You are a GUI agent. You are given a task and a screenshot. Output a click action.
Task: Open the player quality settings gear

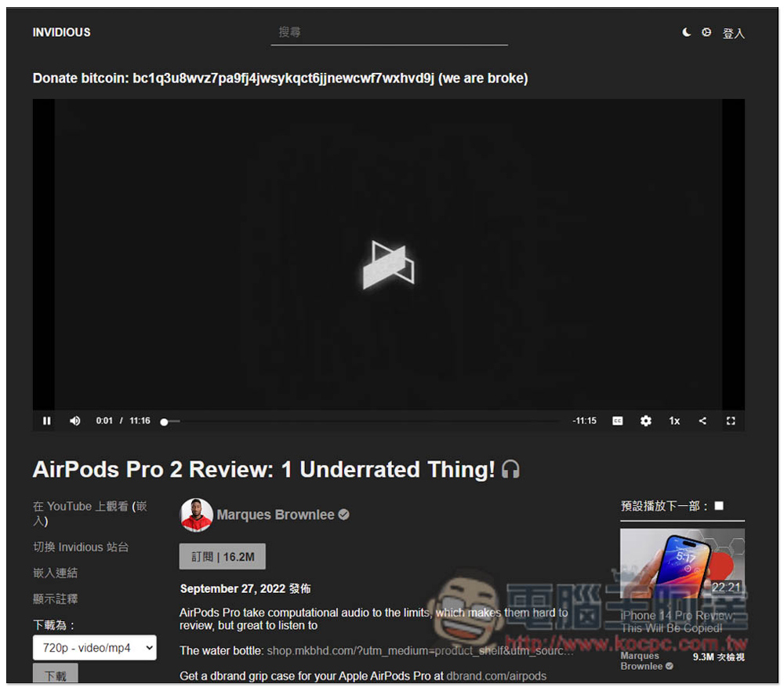click(645, 421)
